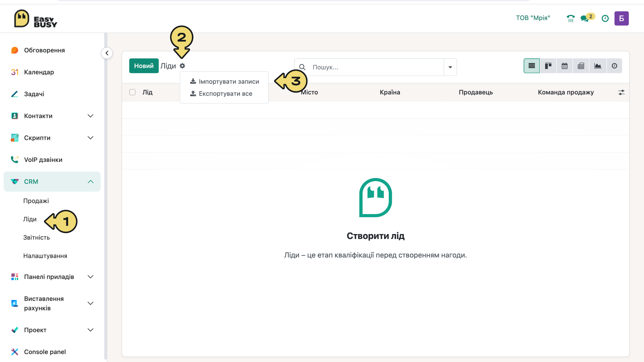
Task: Sort by the Продавець column header
Action: 476,92
